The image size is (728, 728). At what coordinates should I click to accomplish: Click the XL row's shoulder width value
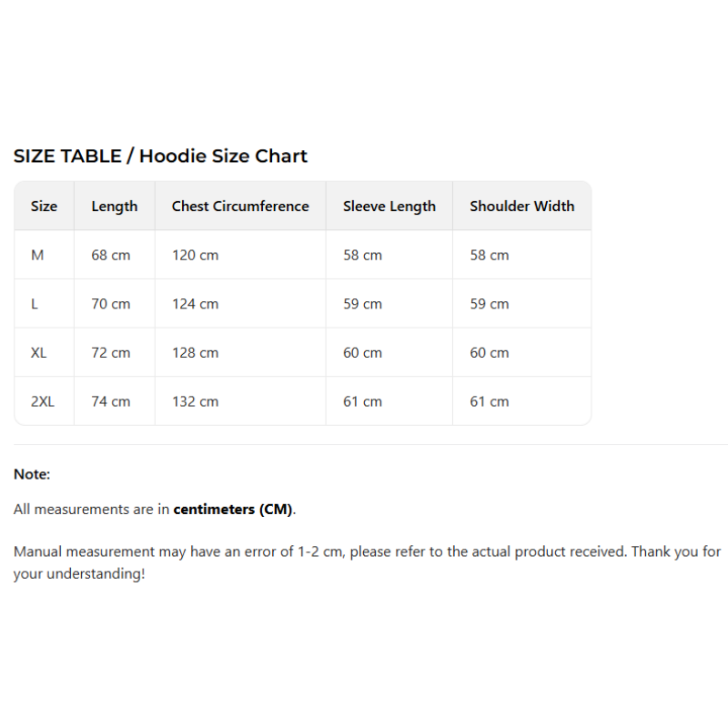point(490,352)
